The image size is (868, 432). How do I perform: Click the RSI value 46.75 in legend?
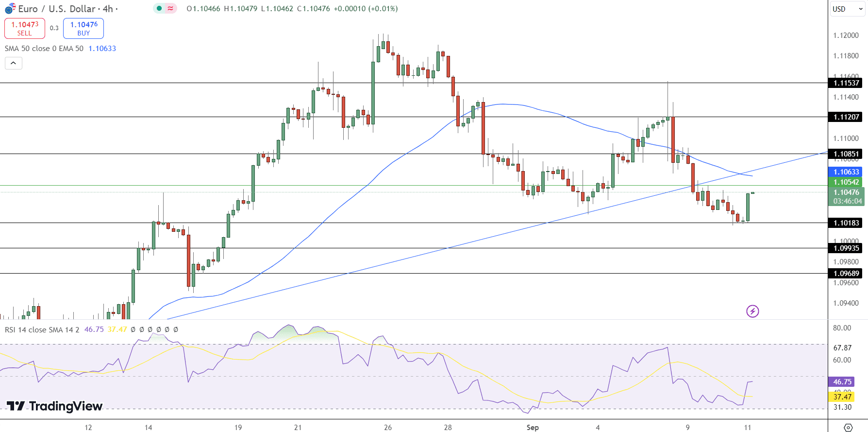click(x=94, y=329)
